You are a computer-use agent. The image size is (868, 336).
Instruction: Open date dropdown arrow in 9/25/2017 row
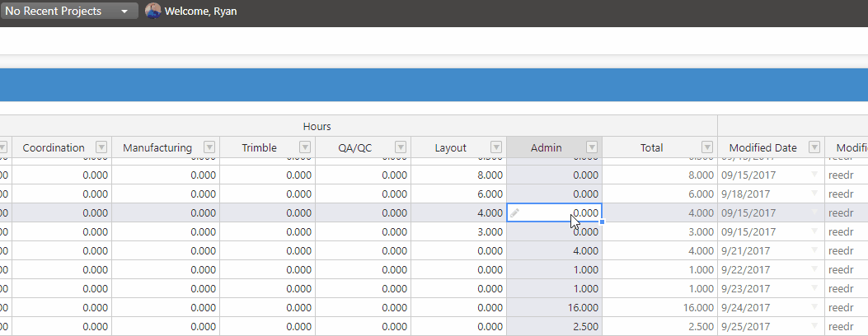click(x=814, y=325)
